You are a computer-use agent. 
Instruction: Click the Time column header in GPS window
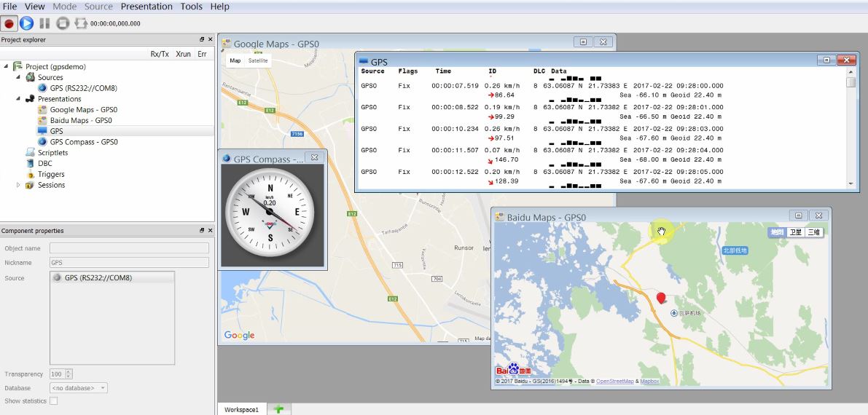pyautogui.click(x=443, y=71)
